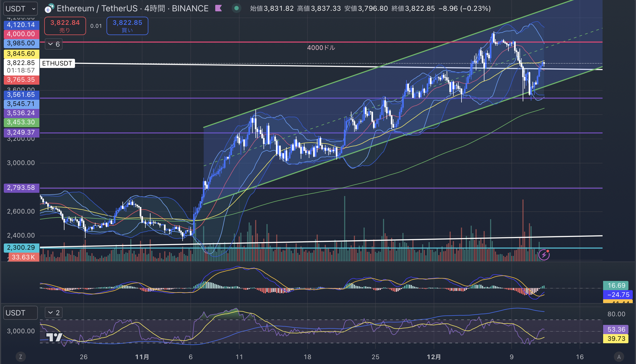
Task: Click the purple lightning bolt icon
Action: point(544,255)
